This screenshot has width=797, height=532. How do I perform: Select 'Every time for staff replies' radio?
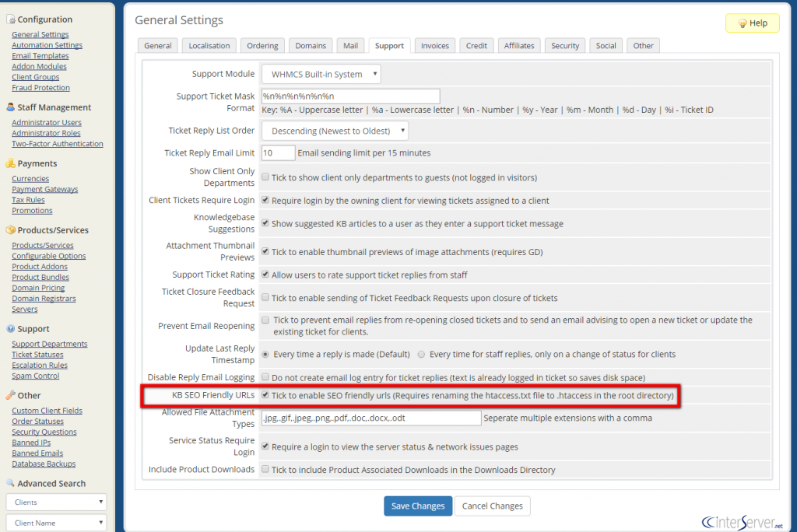[x=421, y=354]
